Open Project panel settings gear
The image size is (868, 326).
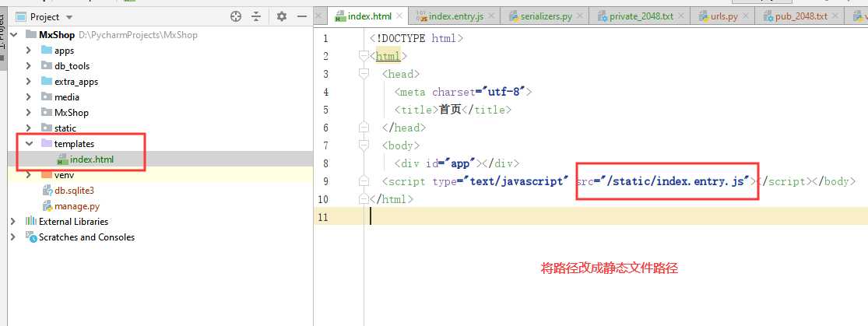coord(282,16)
